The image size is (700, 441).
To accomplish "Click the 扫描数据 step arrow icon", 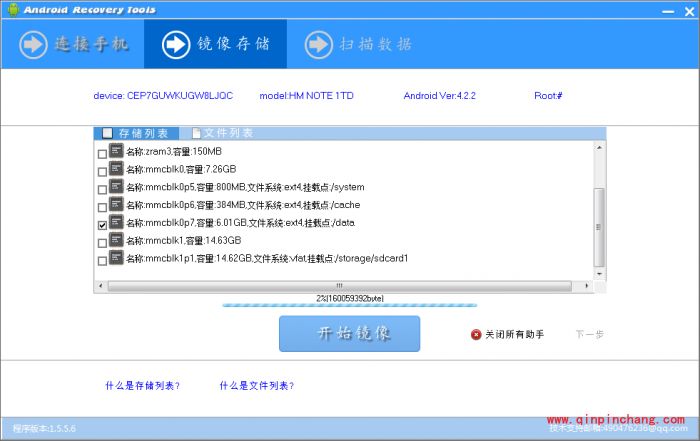I will coord(319,44).
